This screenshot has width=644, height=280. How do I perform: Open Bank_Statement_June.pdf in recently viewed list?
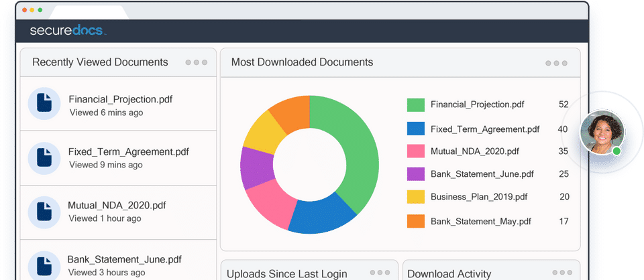point(125,259)
